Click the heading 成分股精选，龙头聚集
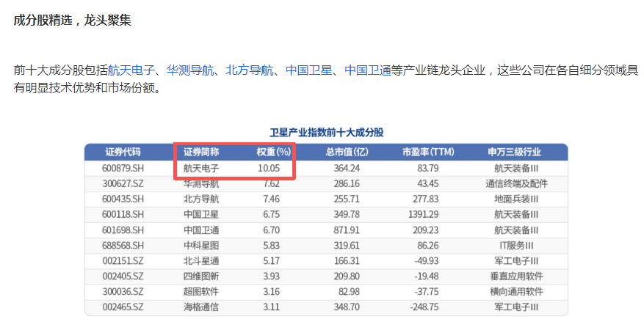The width and height of the screenshot is (644, 330). pyautogui.click(x=72, y=20)
